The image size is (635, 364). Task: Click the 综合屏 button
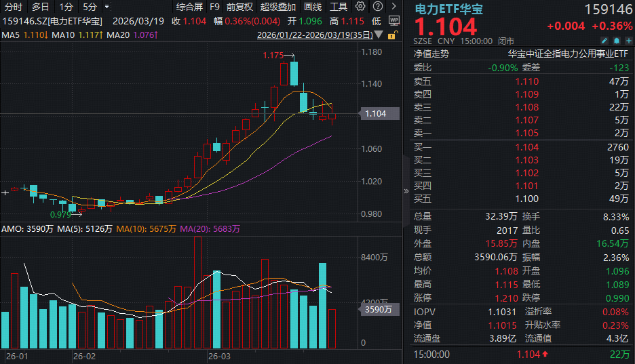pos(189,7)
